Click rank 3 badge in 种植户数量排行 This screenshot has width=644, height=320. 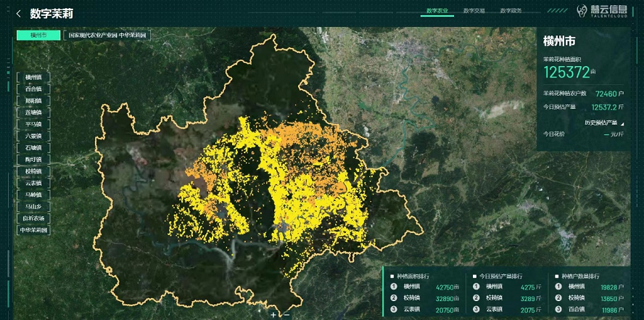(x=558, y=310)
